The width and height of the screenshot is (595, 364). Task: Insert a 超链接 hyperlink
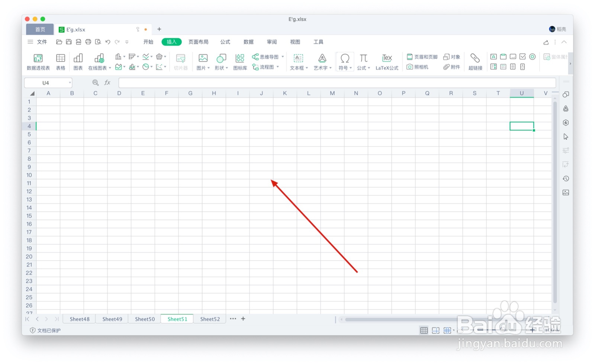[x=475, y=62]
